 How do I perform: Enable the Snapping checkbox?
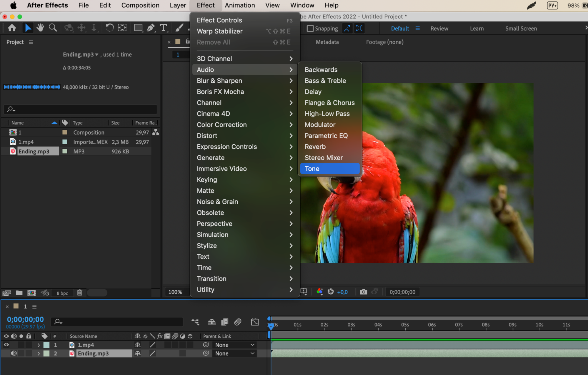(x=310, y=29)
